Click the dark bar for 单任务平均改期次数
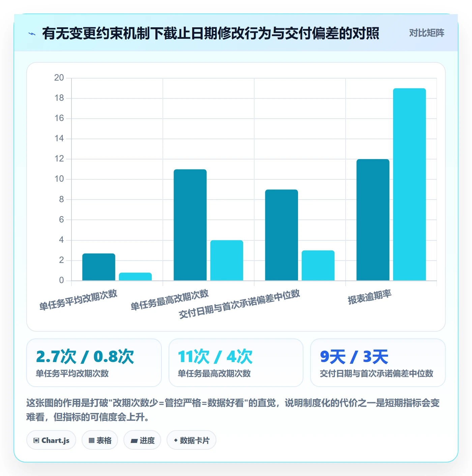The height and width of the screenshot is (476, 472). coord(99,267)
